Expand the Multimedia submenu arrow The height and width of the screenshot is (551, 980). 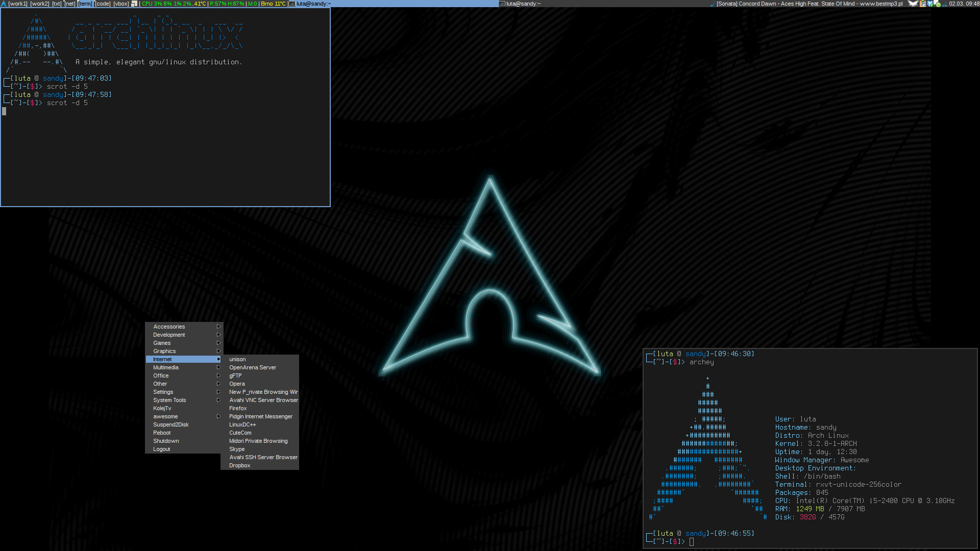point(218,367)
